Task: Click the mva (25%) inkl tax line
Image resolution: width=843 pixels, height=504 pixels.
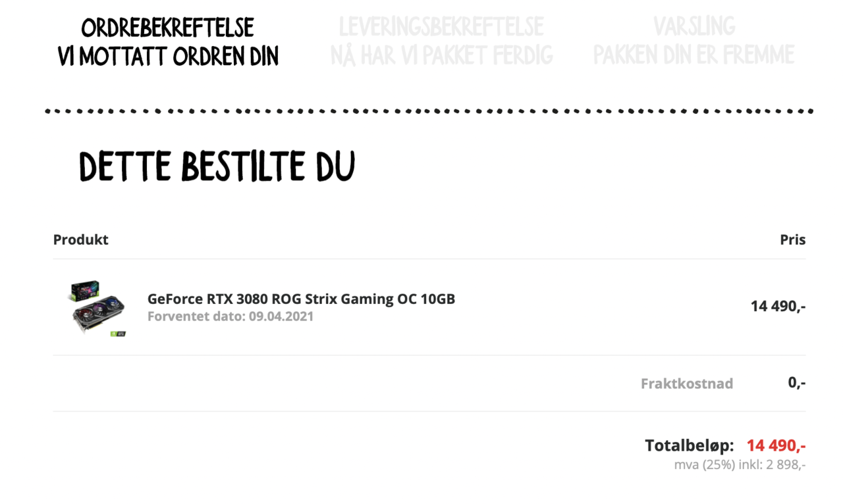Action: point(740,465)
